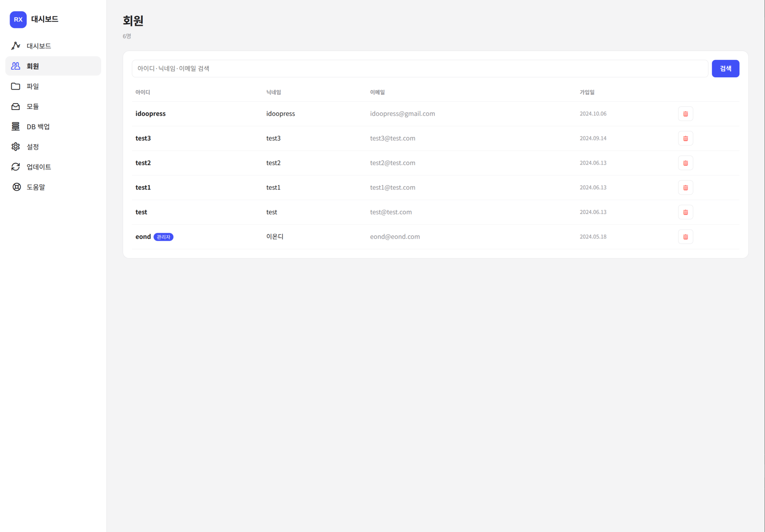765x532 pixels.
Task: Click the idoopress@gmail.com email
Action: (x=402, y=114)
